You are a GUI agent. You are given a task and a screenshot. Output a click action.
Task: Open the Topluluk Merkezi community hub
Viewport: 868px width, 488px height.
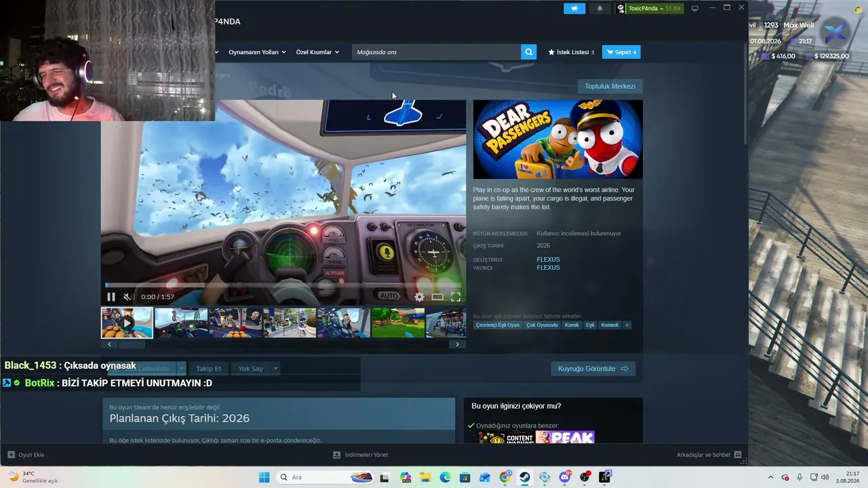610,86
